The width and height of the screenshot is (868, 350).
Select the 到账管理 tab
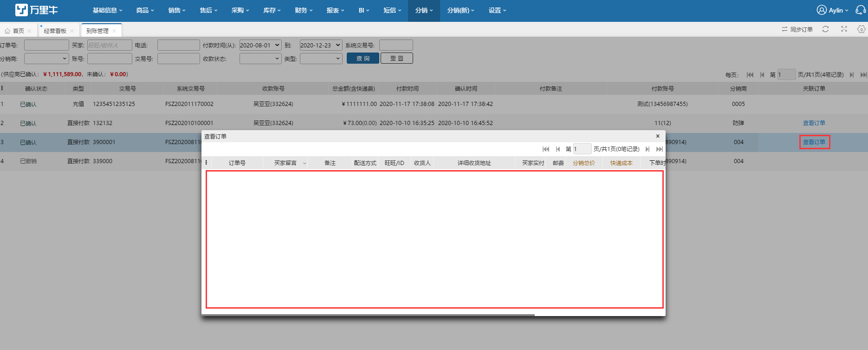[97, 31]
